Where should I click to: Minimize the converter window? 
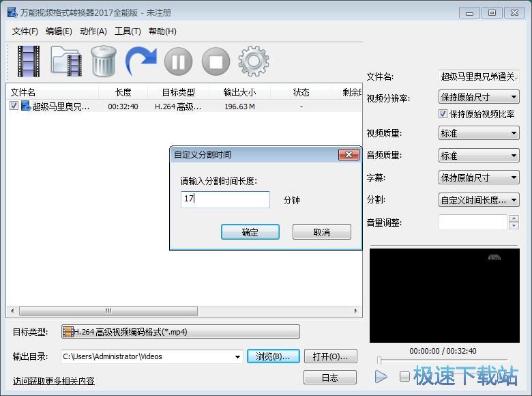click(469, 13)
